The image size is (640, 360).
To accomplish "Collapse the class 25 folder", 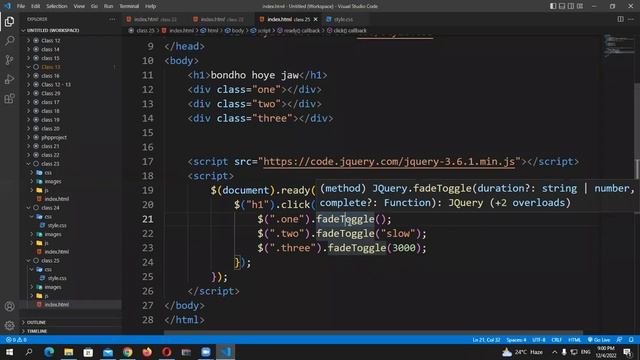I will 50,260.
